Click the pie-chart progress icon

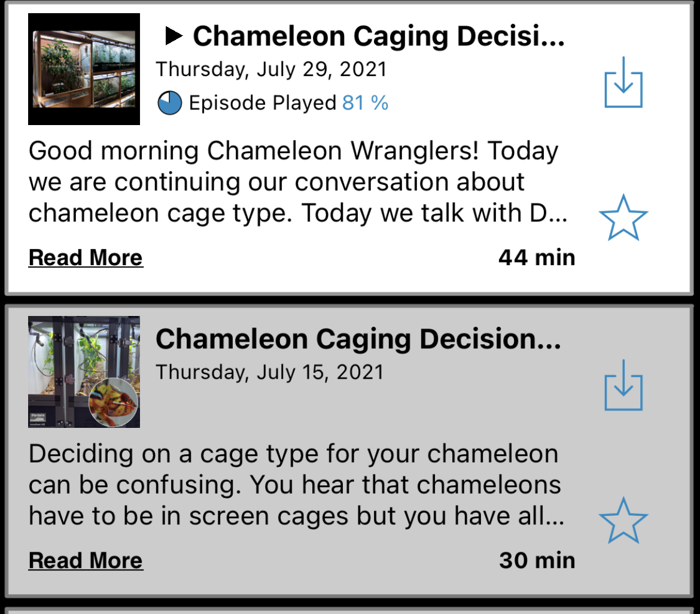(169, 103)
